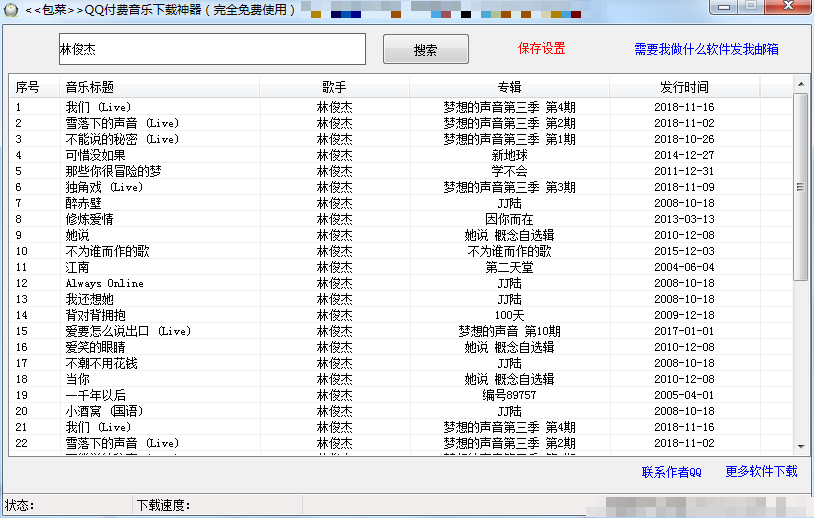Click the scrollbar up arrow
Viewport: 814px width, 518px height.
[801, 84]
